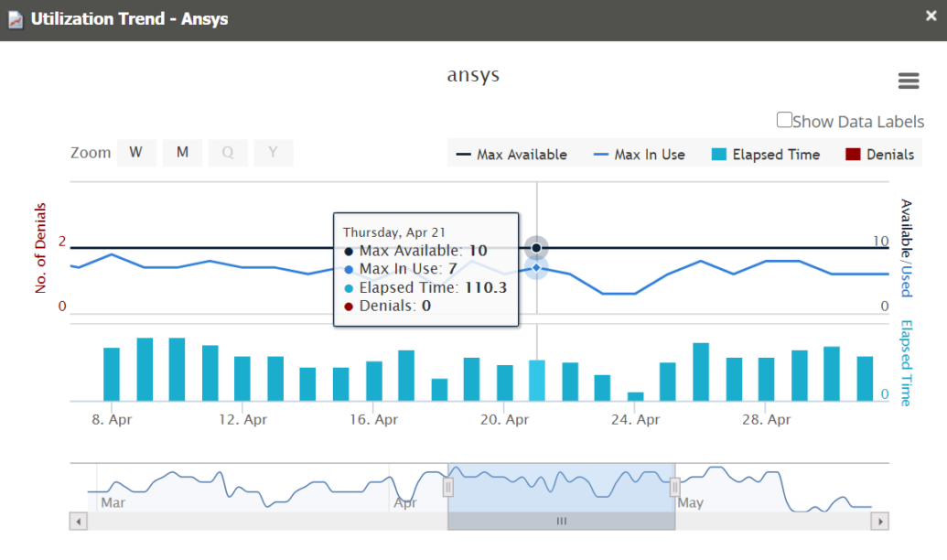Click the chart icon in title bar
Image resolution: width=947 pixels, height=560 pixels.
[x=16, y=20]
